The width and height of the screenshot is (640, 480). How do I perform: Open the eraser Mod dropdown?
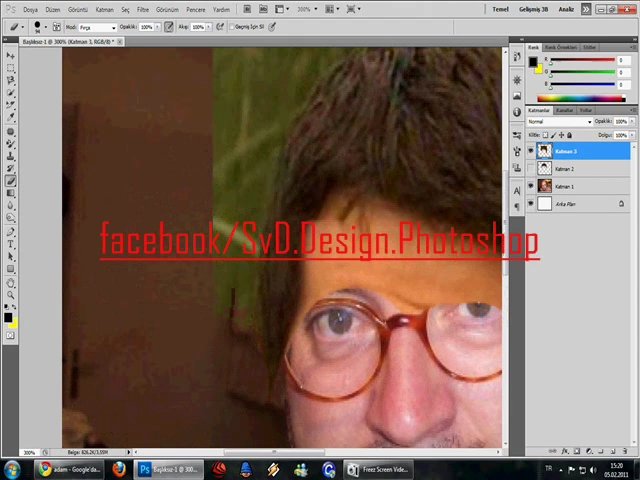click(98, 27)
